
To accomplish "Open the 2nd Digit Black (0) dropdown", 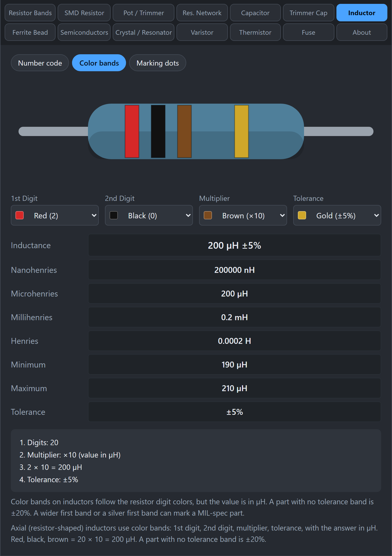I will click(149, 215).
